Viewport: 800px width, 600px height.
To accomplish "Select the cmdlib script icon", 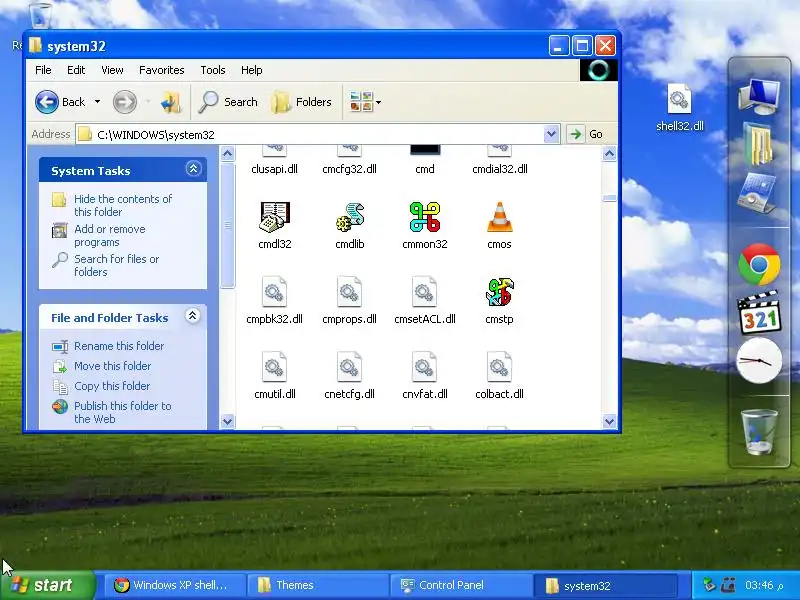I will click(349, 217).
